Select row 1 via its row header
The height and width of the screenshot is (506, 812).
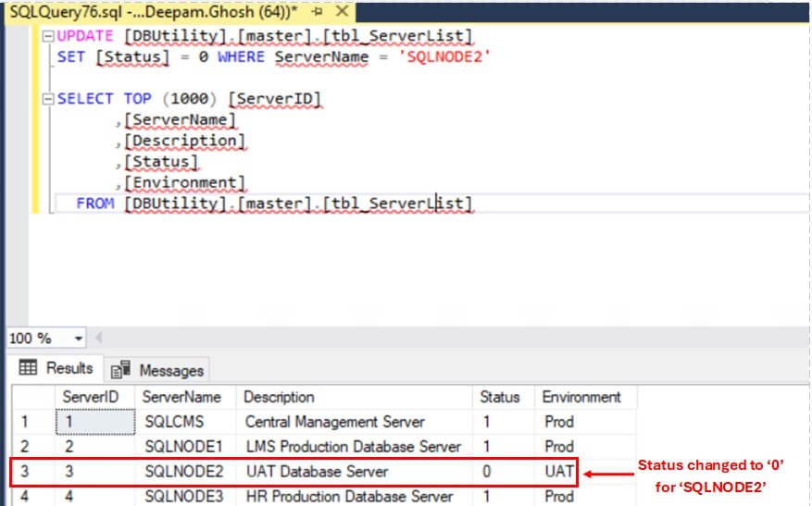26,422
